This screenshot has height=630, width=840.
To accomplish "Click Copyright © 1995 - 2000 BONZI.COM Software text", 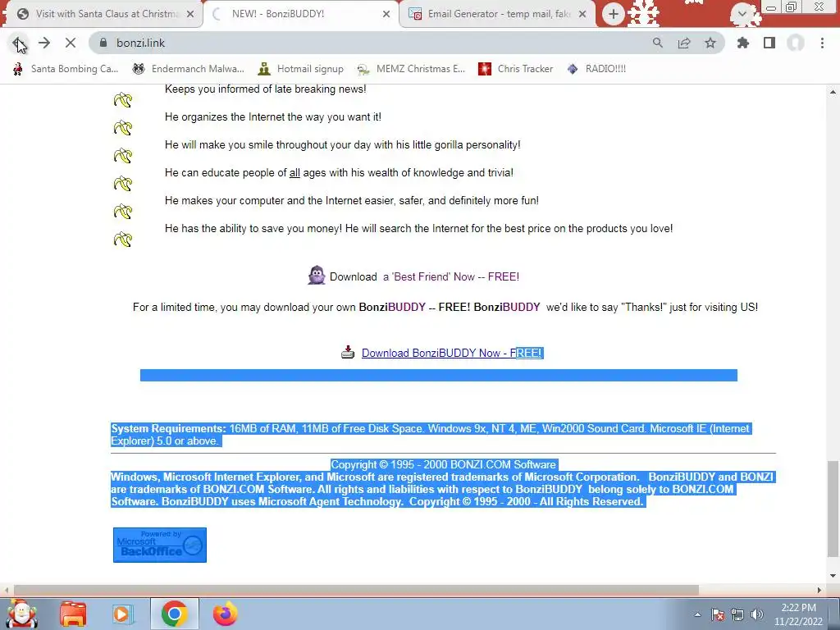I will 444,464.
